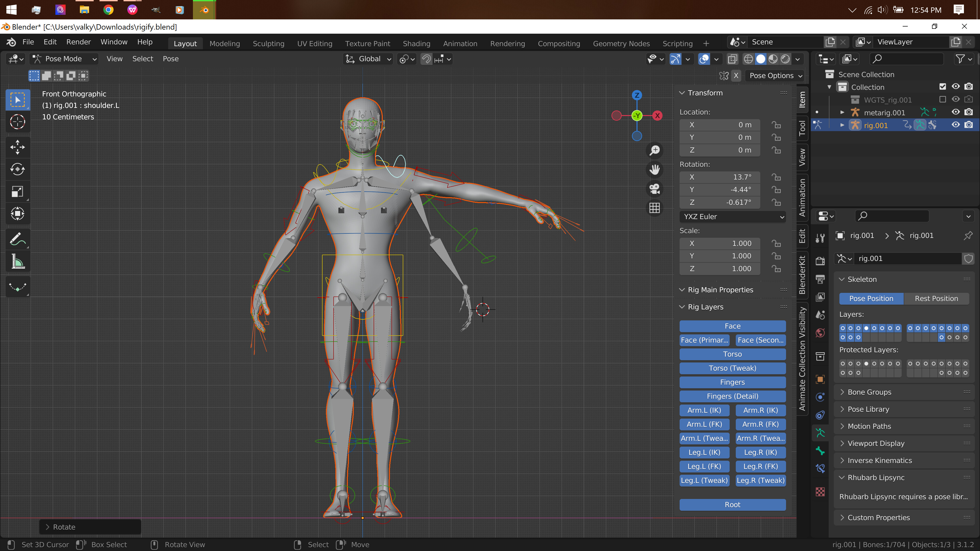Open Object Data armature properties tab
Image resolution: width=980 pixels, height=551 pixels.
pos(820,433)
